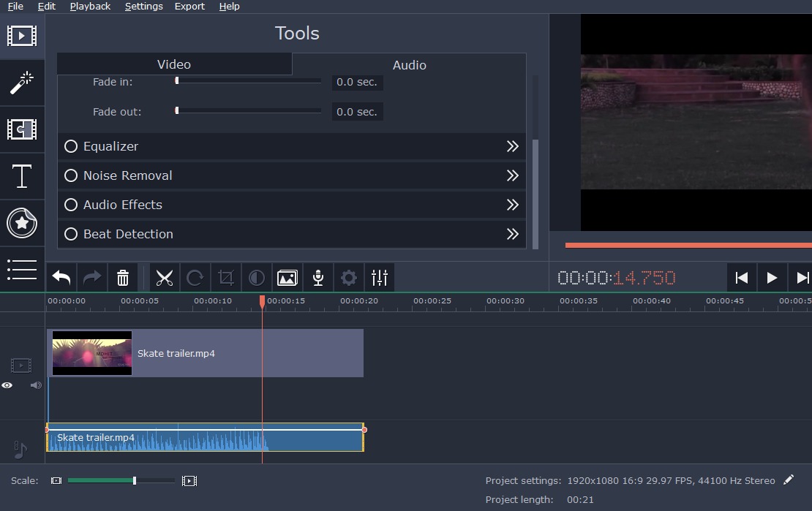Open Filters with the magic wand icon

coord(22,83)
